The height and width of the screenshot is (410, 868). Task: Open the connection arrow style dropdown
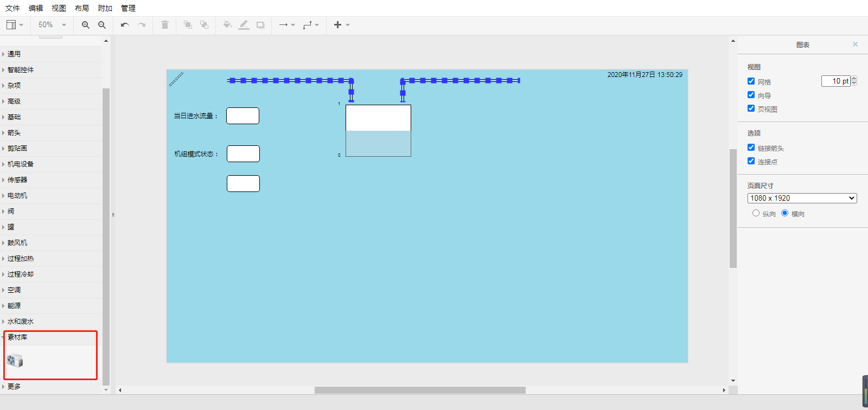287,25
